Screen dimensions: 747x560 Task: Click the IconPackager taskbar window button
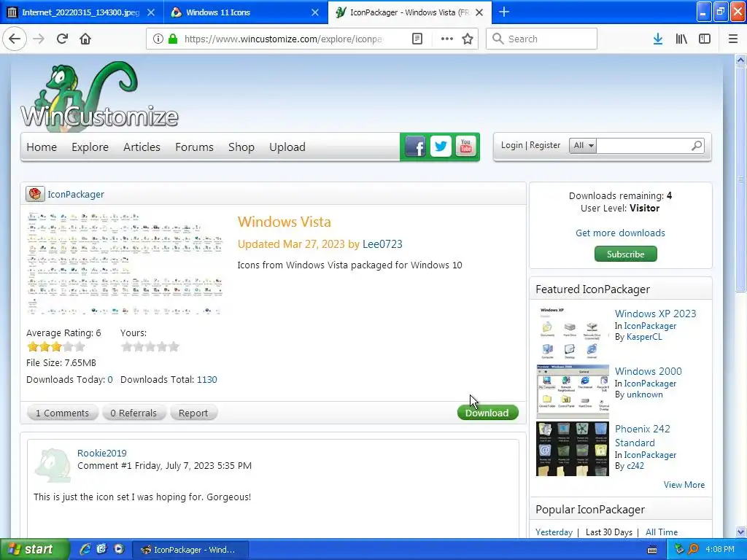click(190, 550)
